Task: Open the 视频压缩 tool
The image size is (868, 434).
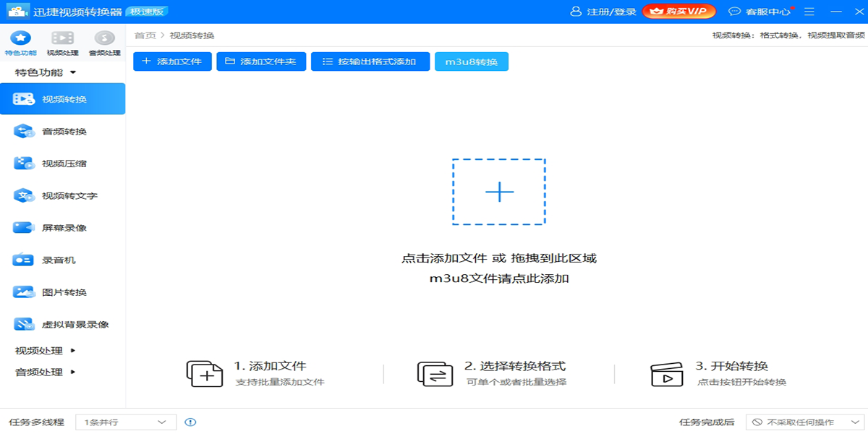Action: point(63,163)
